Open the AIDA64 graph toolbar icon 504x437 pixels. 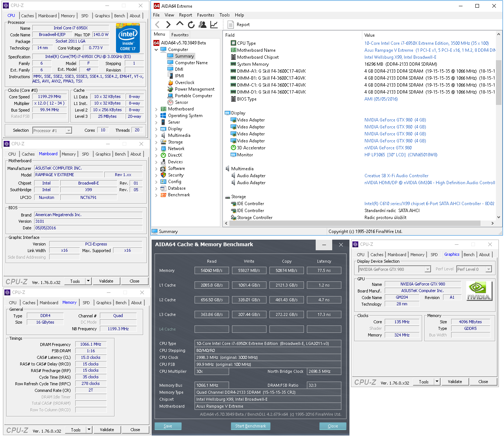pos(214,25)
